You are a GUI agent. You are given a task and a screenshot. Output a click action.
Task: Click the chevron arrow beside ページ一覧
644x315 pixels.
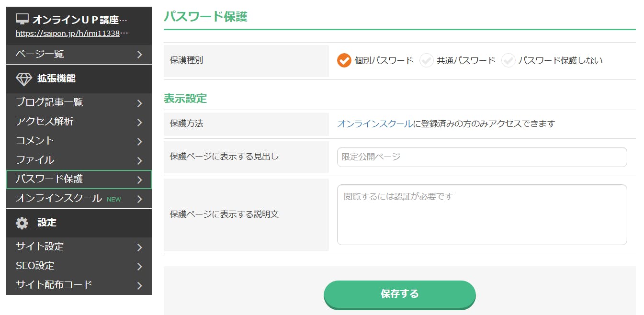tap(139, 55)
